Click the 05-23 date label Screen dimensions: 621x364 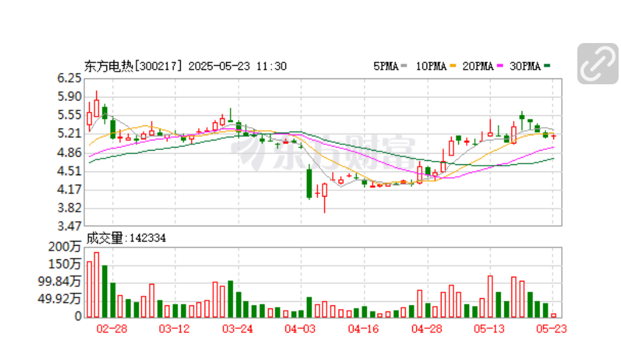pyautogui.click(x=552, y=329)
